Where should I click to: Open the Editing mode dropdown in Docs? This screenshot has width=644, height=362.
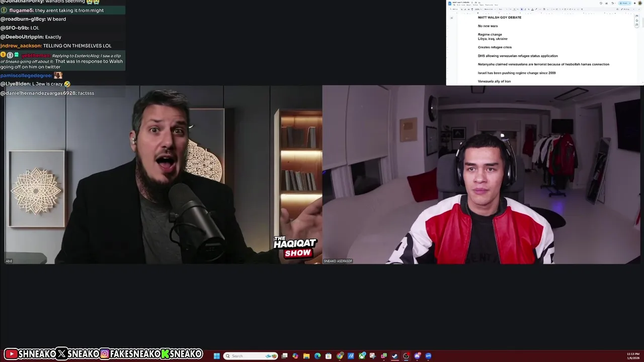627,9
